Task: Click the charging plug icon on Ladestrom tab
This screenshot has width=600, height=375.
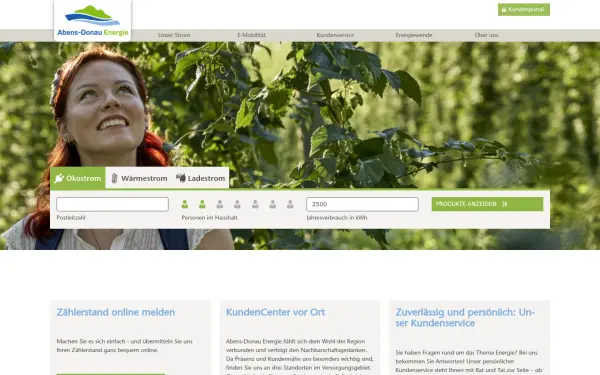Action: tap(181, 178)
